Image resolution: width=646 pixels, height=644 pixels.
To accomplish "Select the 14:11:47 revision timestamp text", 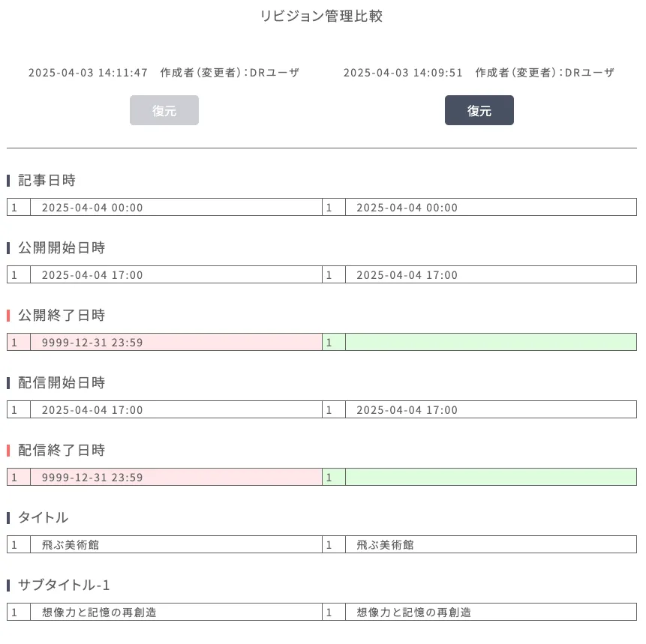I will point(88,73).
